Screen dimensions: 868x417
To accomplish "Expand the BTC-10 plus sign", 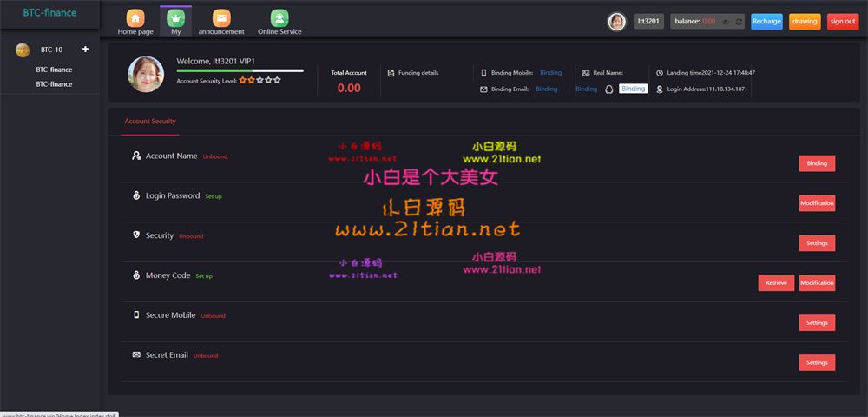I will pyautogui.click(x=85, y=50).
